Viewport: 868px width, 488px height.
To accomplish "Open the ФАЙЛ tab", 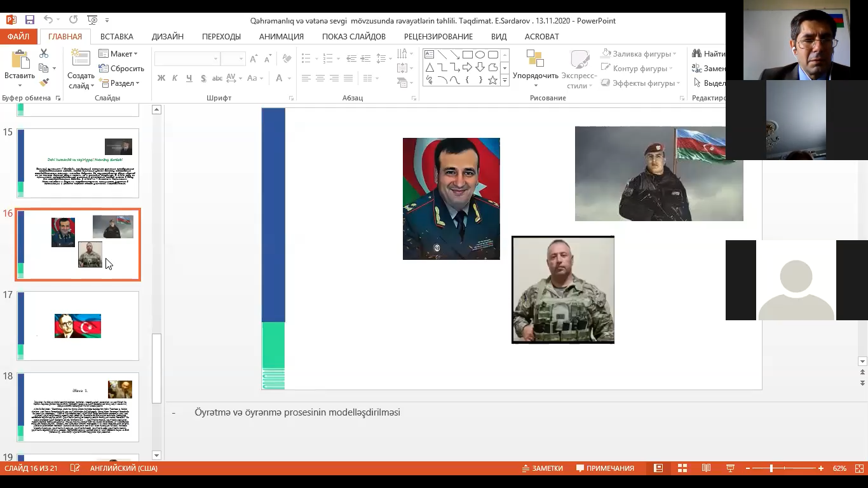I will (x=18, y=36).
